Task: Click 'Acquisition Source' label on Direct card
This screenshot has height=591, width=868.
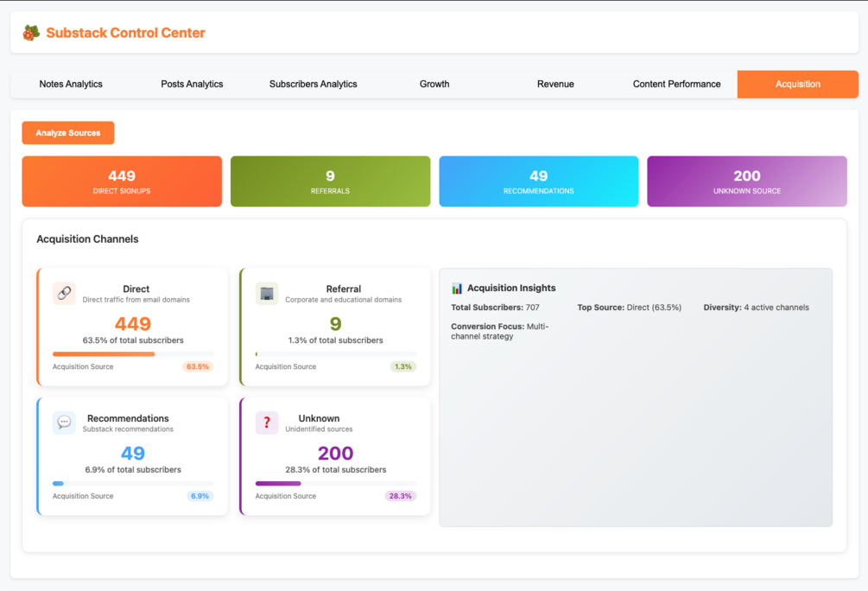Action: pyautogui.click(x=83, y=366)
